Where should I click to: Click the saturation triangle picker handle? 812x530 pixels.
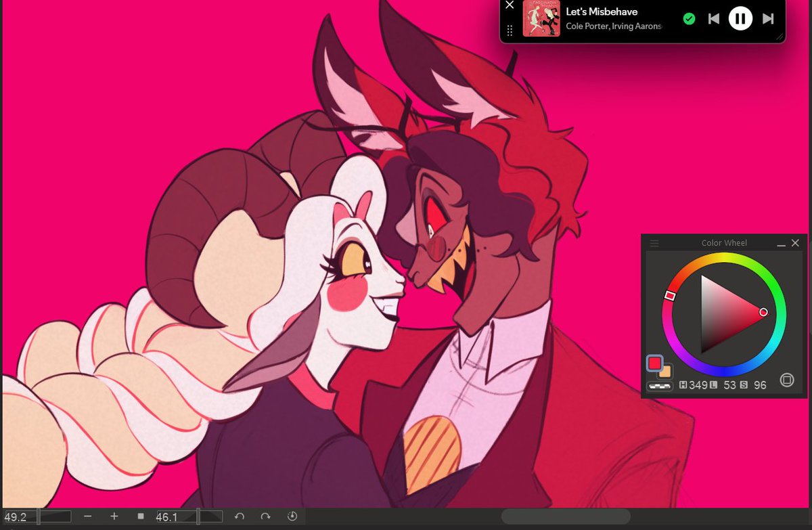763,312
